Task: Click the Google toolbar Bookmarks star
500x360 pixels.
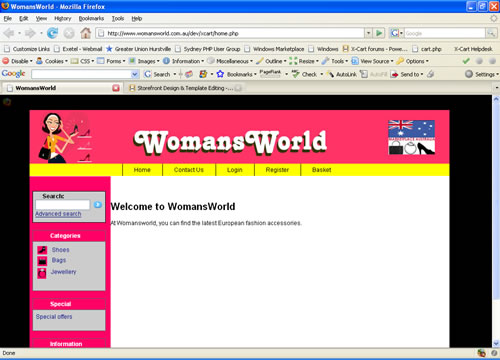Action: click(220, 74)
